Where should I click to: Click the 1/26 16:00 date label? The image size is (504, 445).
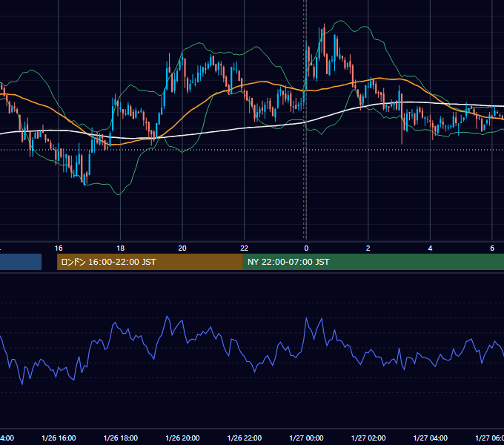pyautogui.click(x=59, y=438)
